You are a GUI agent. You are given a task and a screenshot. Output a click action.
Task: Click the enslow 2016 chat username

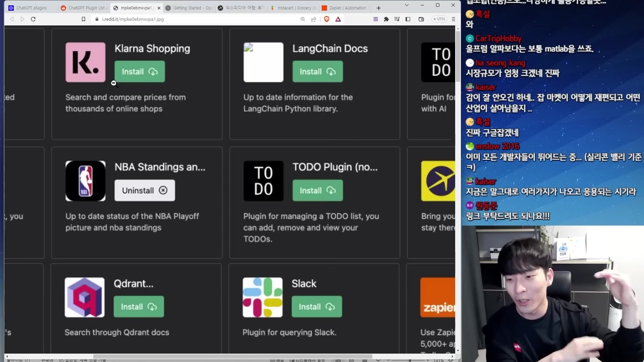[x=497, y=146]
